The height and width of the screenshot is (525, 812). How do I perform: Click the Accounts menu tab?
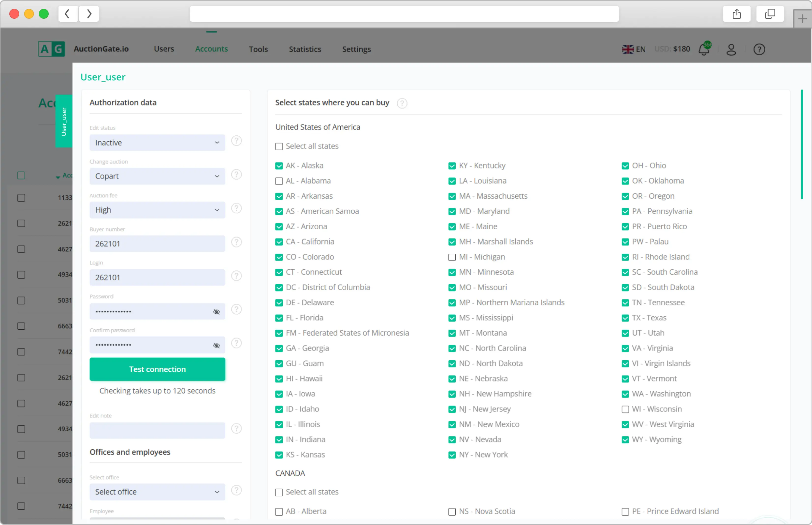[x=211, y=48]
